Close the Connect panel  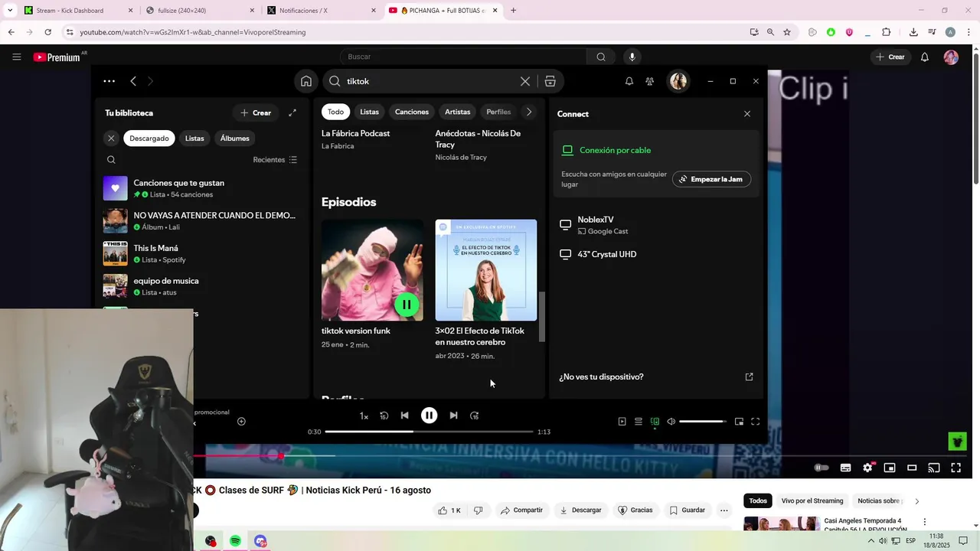pos(747,114)
